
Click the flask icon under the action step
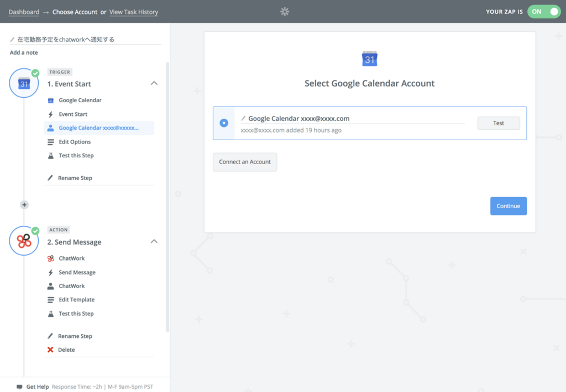click(50, 314)
